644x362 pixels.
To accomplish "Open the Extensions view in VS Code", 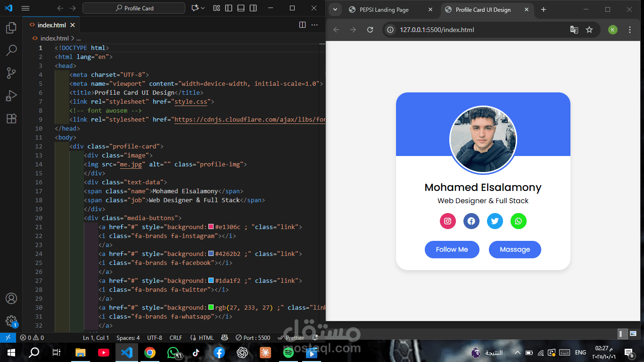I will tap(11, 118).
